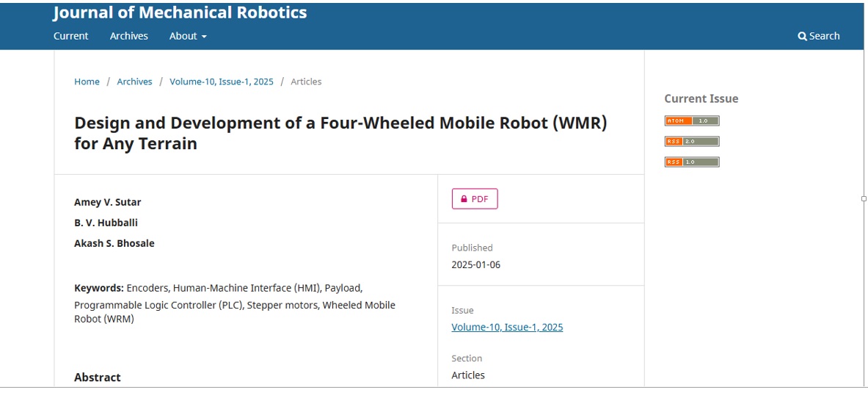This screenshot has height=393, width=868.
Task: Click the published date 2025-01-06
Action: [x=476, y=264]
